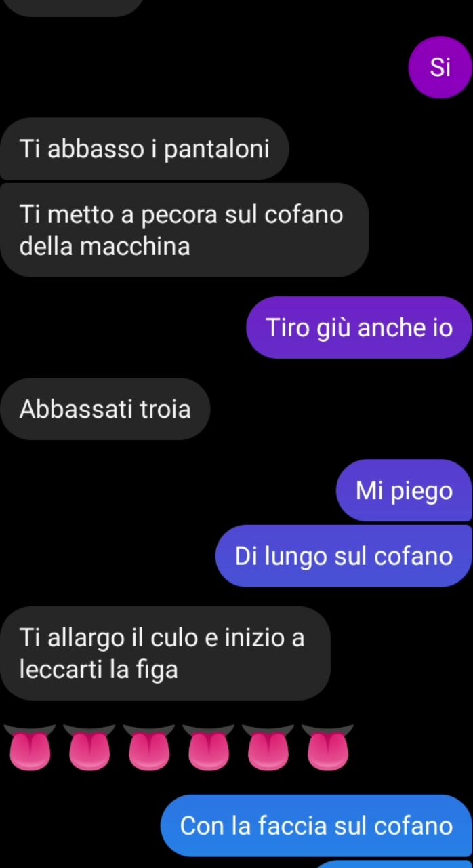Tap the fourth tongue emoji in the row
Viewport: 473px width, 868px height.
pos(208,747)
